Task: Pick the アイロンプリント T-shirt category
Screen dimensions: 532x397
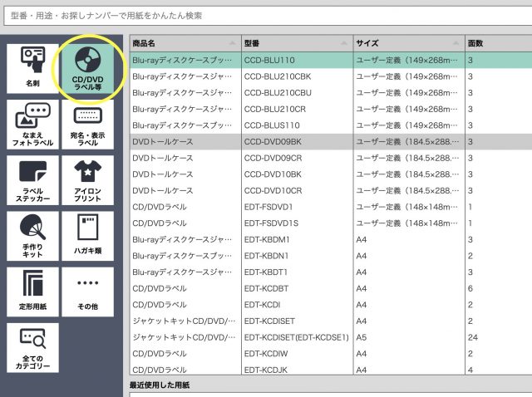Action: (x=87, y=181)
